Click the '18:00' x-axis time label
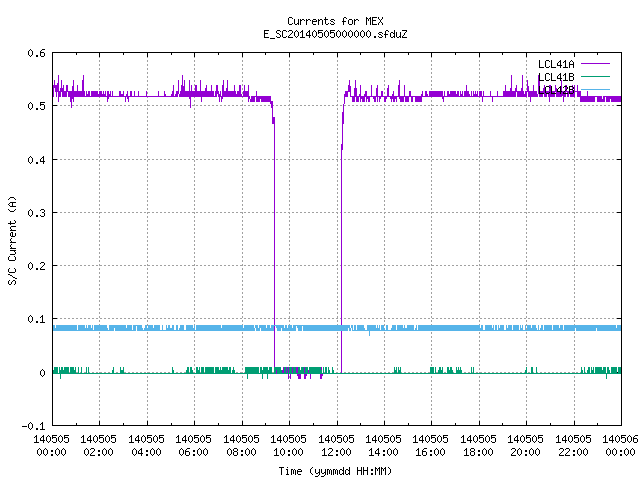The image size is (640, 480). [x=478, y=452]
